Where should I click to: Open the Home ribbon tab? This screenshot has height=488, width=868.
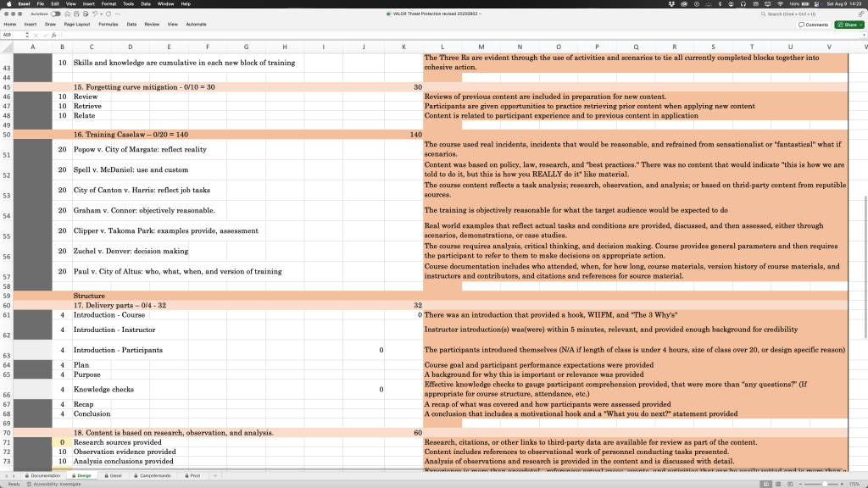pyautogui.click(x=10, y=25)
